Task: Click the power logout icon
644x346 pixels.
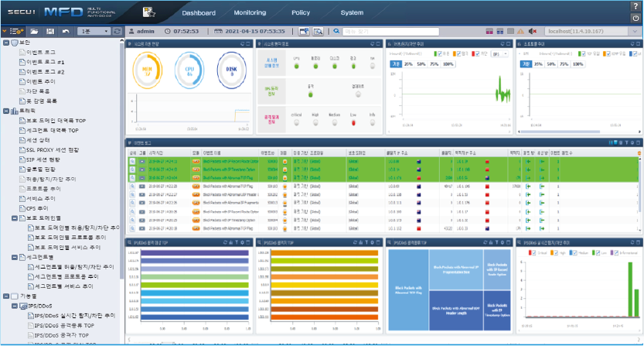Action: pyautogui.click(x=635, y=18)
